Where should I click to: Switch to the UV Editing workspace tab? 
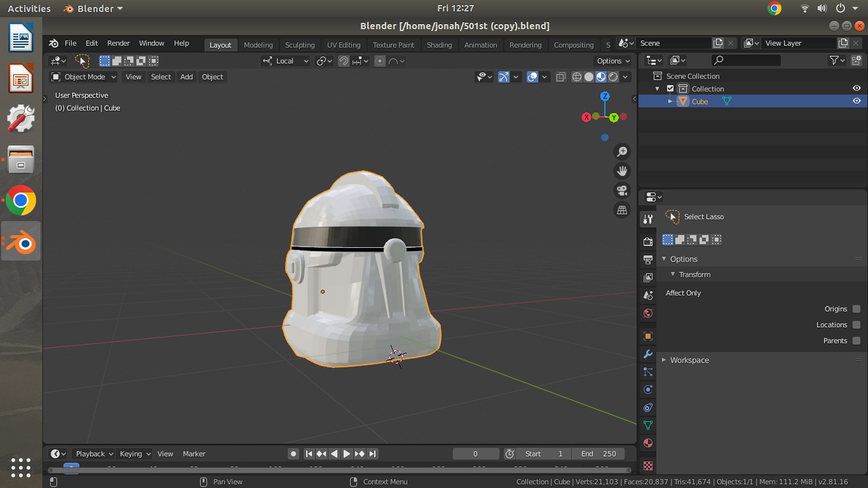(344, 45)
